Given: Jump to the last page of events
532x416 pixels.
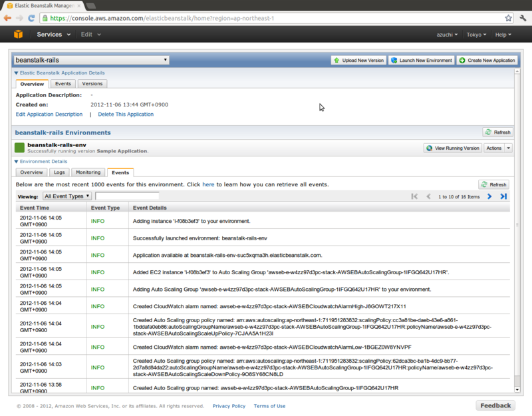Looking at the screenshot, I should click(503, 196).
